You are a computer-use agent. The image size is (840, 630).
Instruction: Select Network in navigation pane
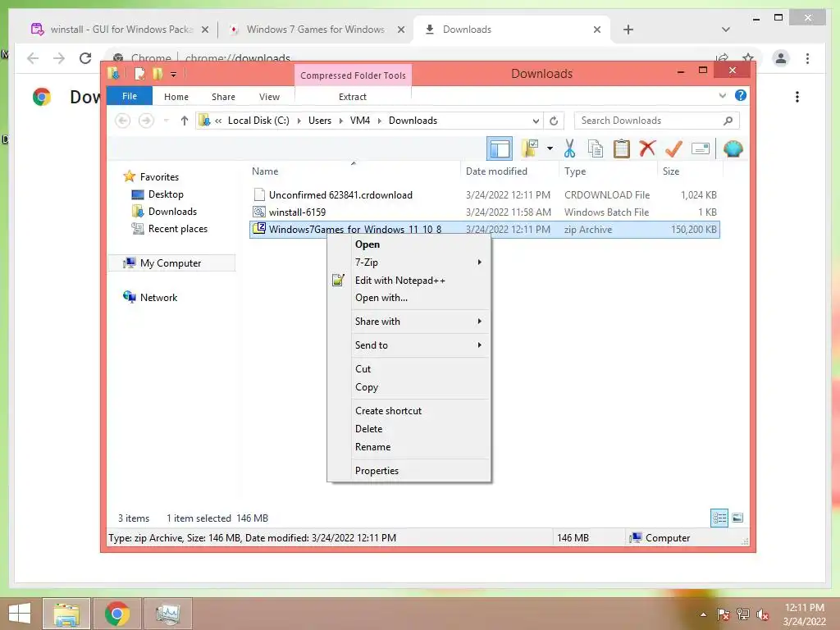pos(151,297)
